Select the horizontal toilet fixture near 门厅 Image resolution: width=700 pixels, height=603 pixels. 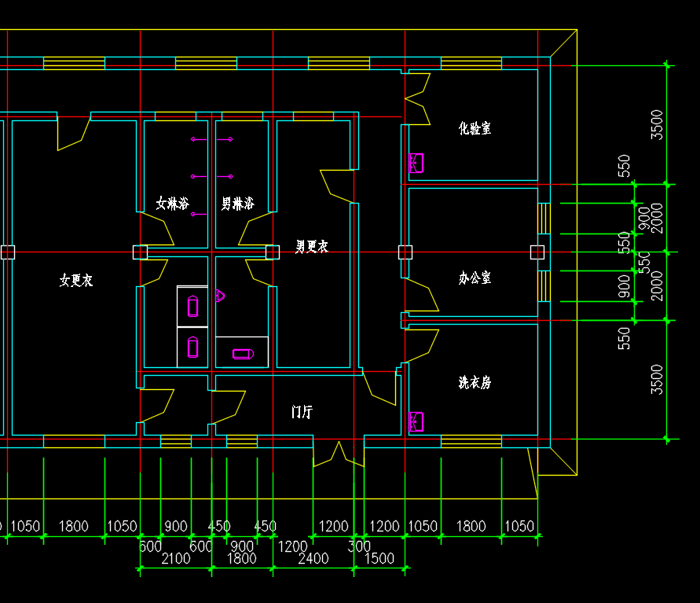point(244,355)
